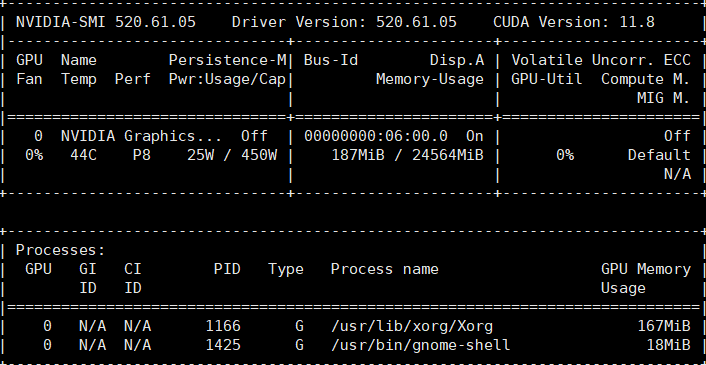Click the /usr/bin/gnome-shell process name
706x365 pixels.
point(421,345)
